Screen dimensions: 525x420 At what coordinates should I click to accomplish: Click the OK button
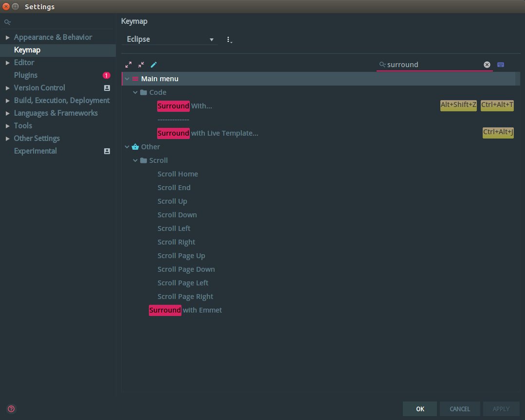[419, 409]
